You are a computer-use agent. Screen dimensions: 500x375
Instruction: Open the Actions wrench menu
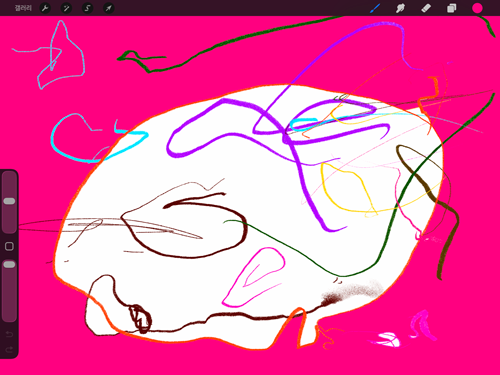coord(45,8)
